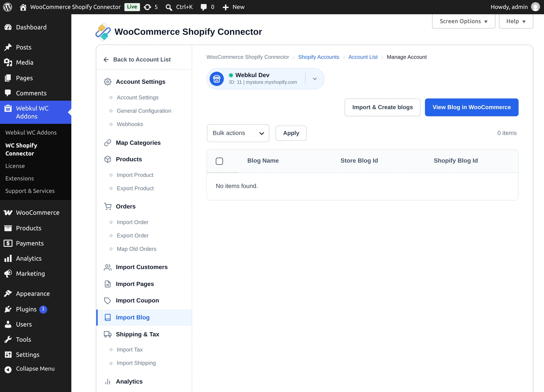
Task: Open the Import Tax link
Action: (130, 350)
